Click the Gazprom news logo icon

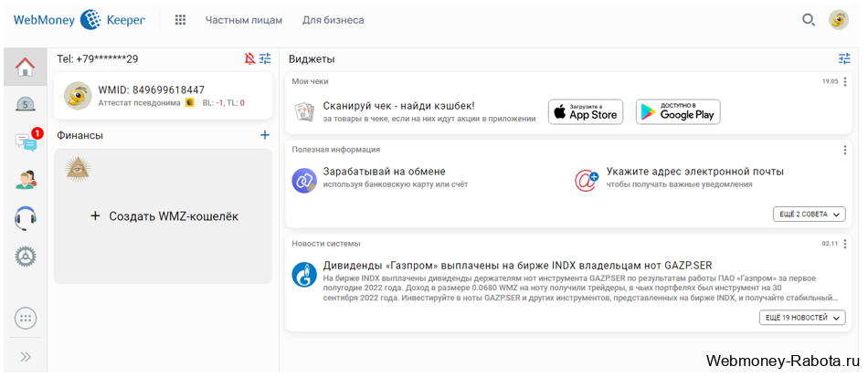click(x=304, y=274)
